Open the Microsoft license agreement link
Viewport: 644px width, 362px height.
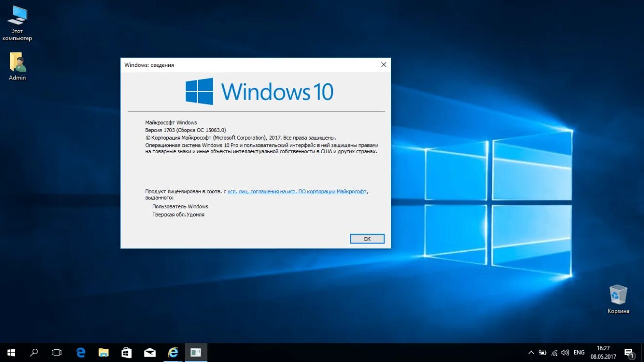[x=297, y=192]
